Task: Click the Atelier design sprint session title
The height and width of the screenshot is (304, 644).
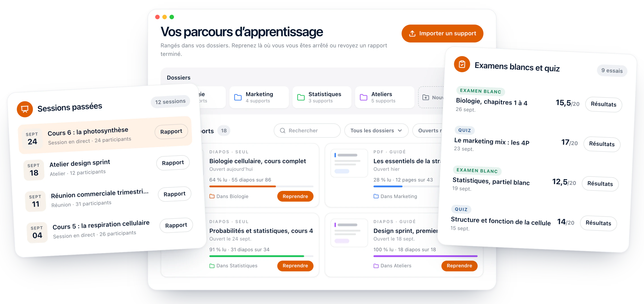Action: click(80, 163)
